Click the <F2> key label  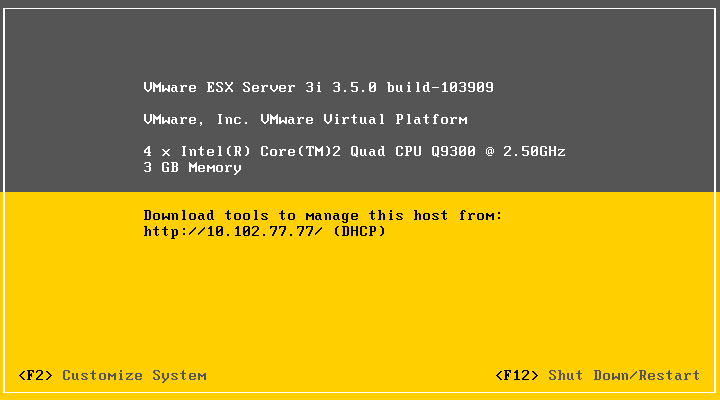pos(35,376)
